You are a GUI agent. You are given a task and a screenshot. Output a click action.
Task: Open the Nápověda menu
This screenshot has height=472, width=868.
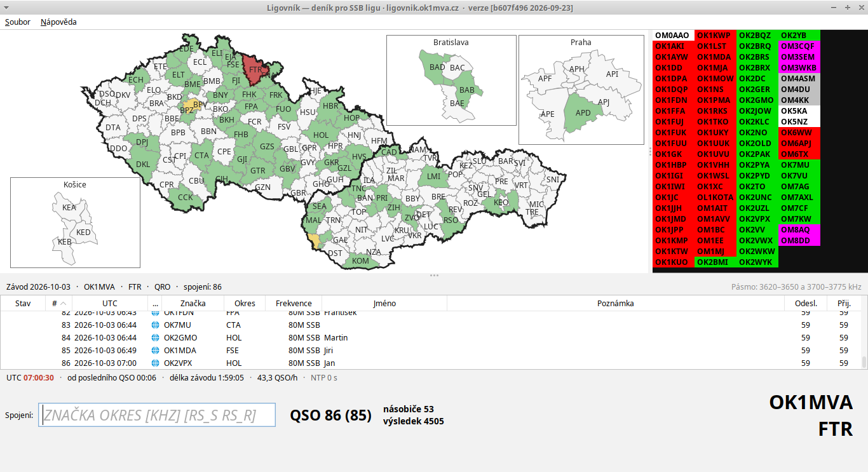(58, 22)
